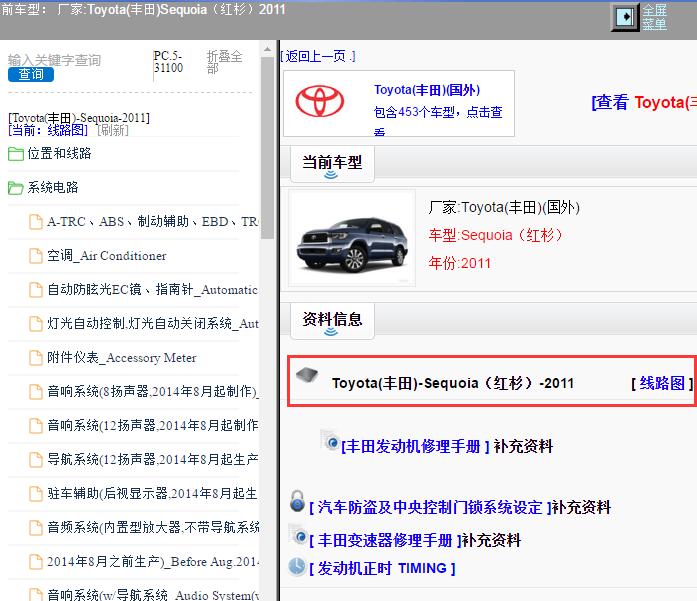Collapse the 系统电路 folder
This screenshot has width=697, height=601.
(43, 187)
